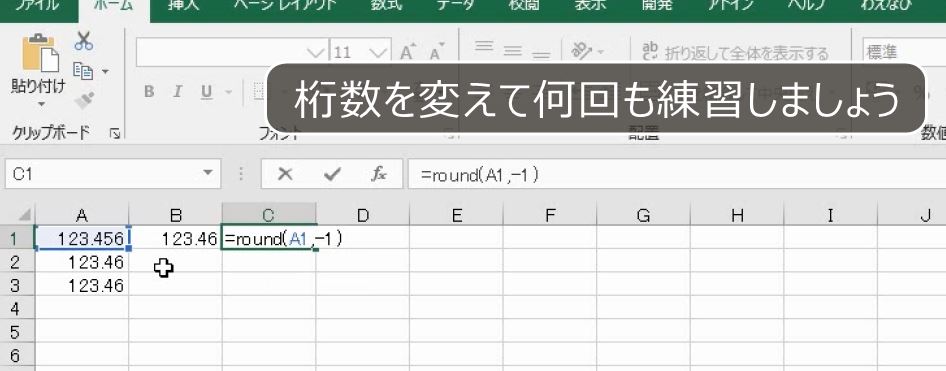This screenshot has height=371, width=946.
Task: Switch to the ホーム tab
Action: tap(113, 6)
